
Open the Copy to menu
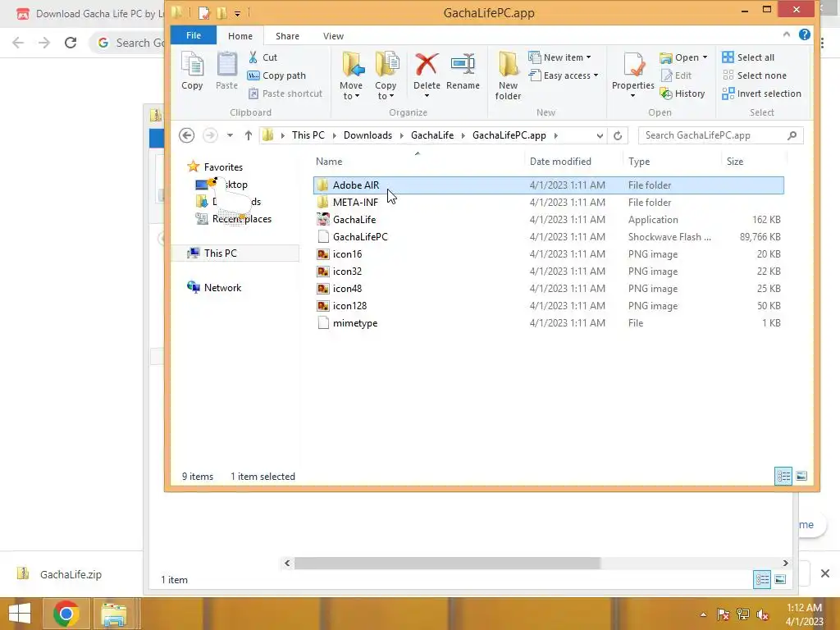[x=386, y=75]
